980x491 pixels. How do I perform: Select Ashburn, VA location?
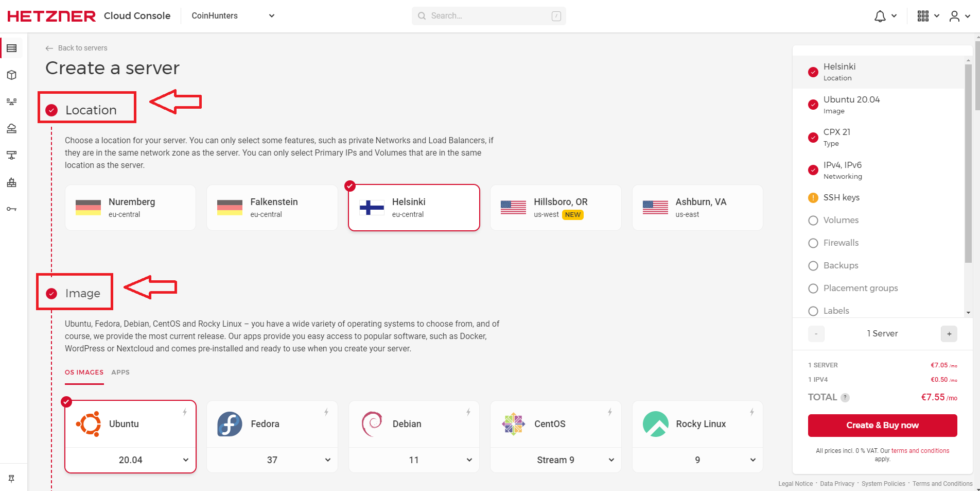click(697, 208)
